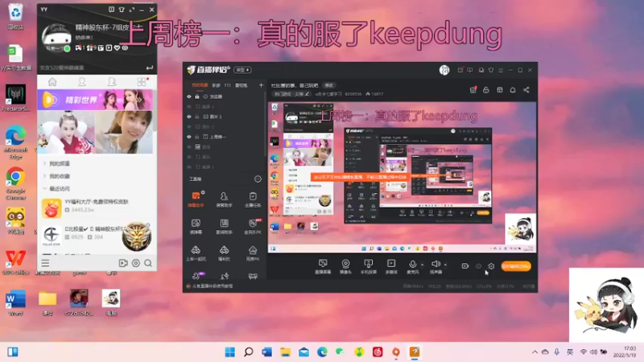Open the YY福利大厅 channel entry

[97, 208]
